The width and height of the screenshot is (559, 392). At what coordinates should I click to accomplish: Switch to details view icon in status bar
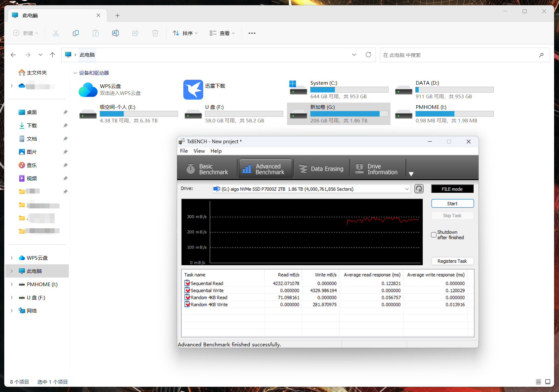(x=538, y=382)
